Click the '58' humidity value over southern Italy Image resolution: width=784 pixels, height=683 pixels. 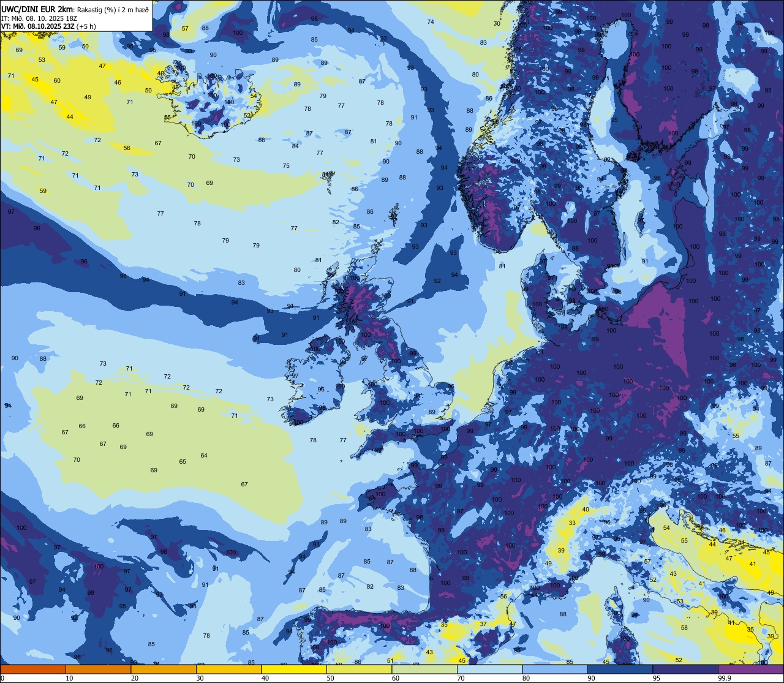685,627
